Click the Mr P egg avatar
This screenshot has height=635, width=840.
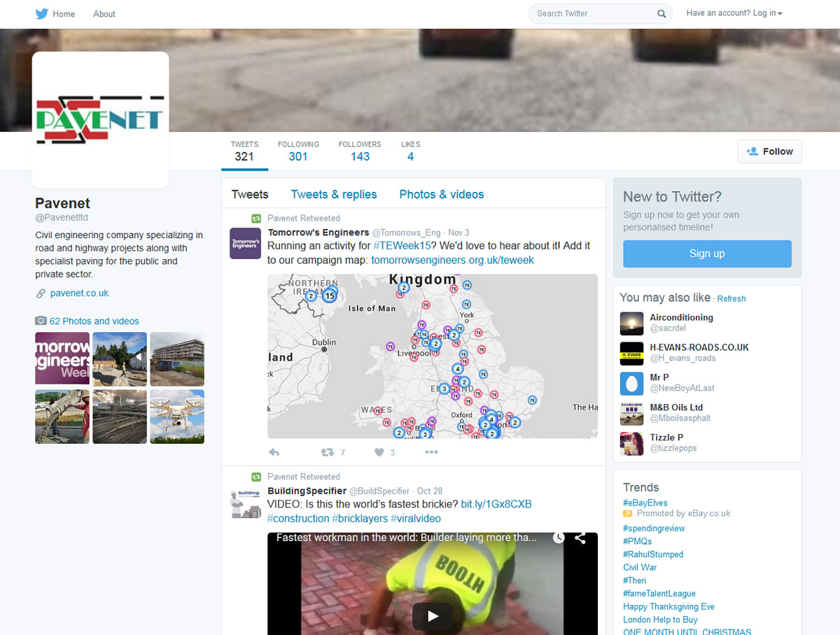click(631, 384)
